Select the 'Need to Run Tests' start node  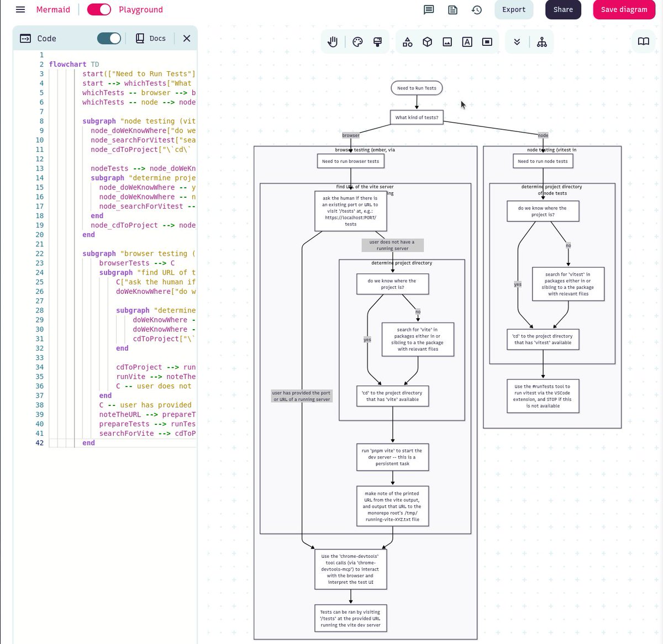point(417,88)
